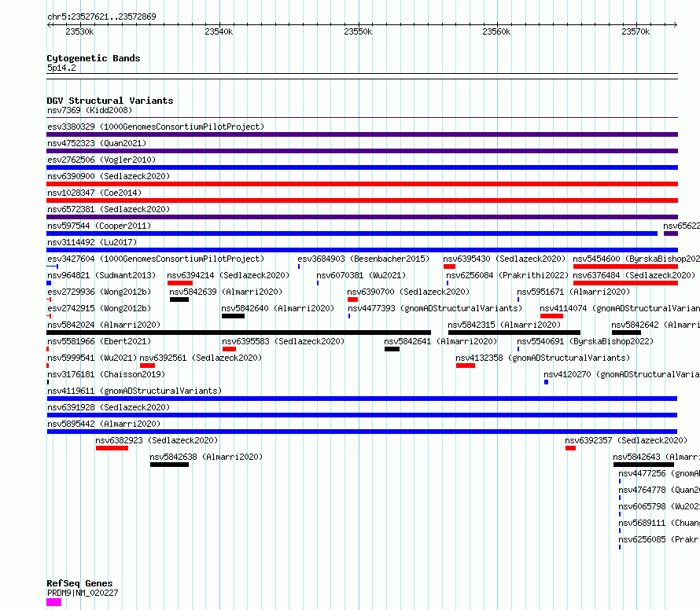Viewport: 700px width, 610px height.
Task: Click the Cytogenetic Bands track title
Action: 94,58
